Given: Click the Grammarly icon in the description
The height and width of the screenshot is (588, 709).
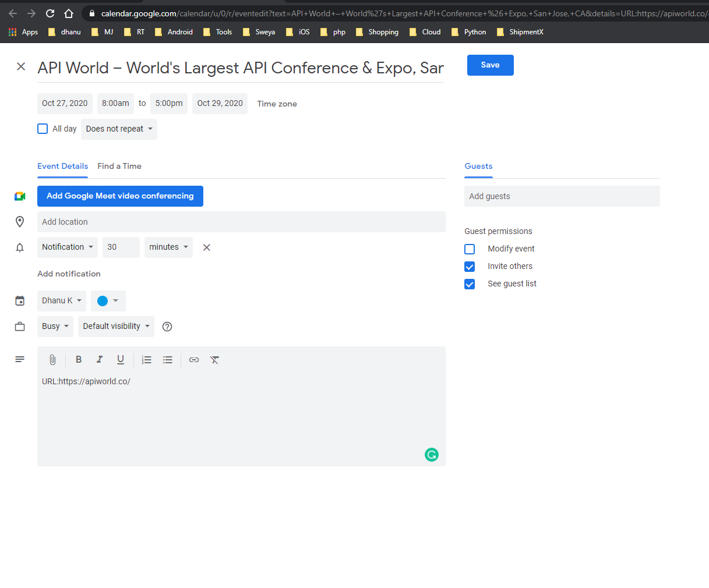Looking at the screenshot, I should click(432, 455).
